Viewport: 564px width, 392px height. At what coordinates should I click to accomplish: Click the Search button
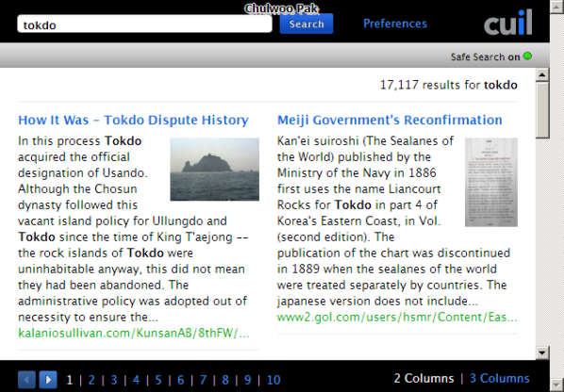coord(307,24)
